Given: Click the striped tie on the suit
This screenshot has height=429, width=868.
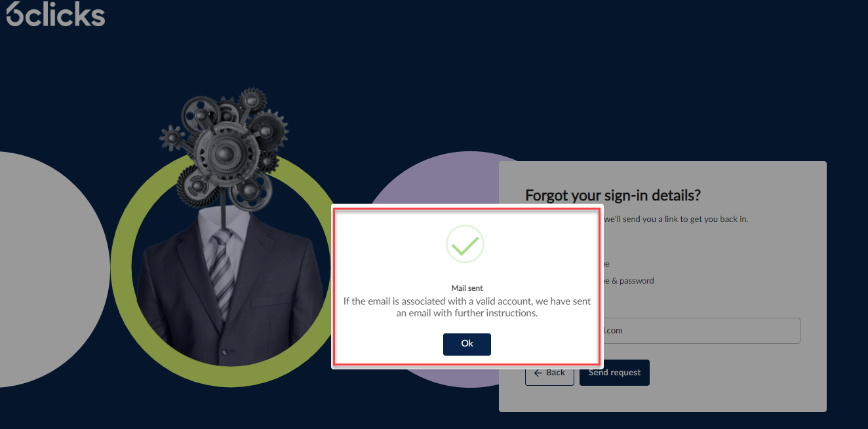Looking at the screenshot, I should (x=222, y=272).
